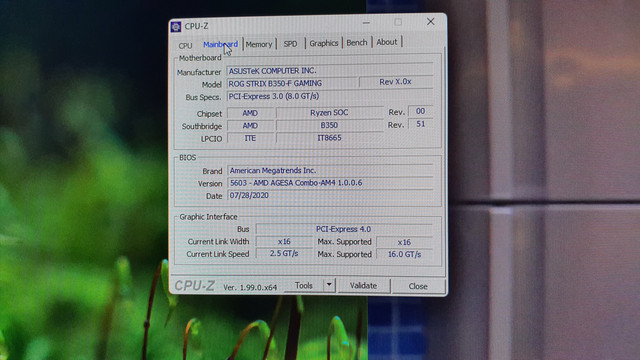This screenshot has height=360, width=640.
Task: Click the LPCIO label
Action: click(x=211, y=139)
